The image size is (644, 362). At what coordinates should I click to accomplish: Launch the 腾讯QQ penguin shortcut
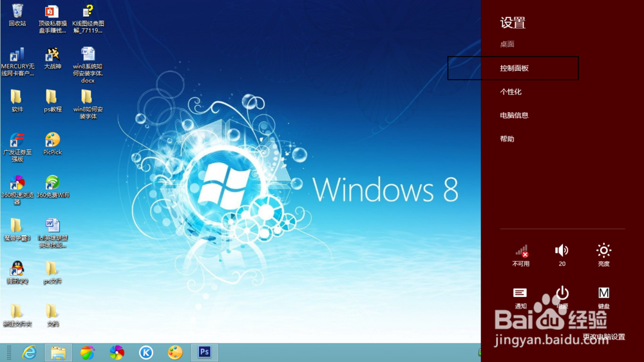click(17, 272)
